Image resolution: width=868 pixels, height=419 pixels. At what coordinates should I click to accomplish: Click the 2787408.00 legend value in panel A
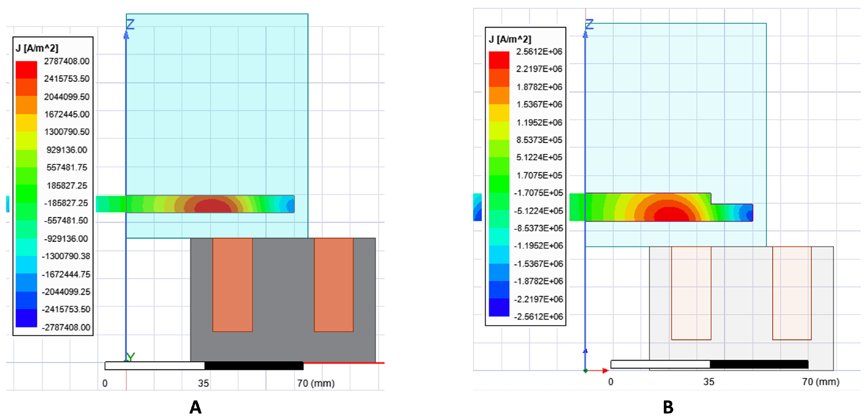[67, 61]
